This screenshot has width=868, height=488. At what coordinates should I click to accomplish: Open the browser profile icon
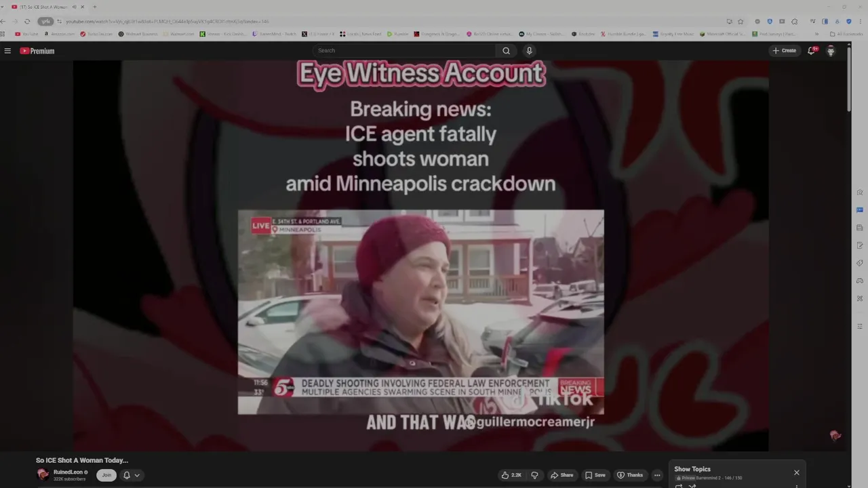[837, 21]
